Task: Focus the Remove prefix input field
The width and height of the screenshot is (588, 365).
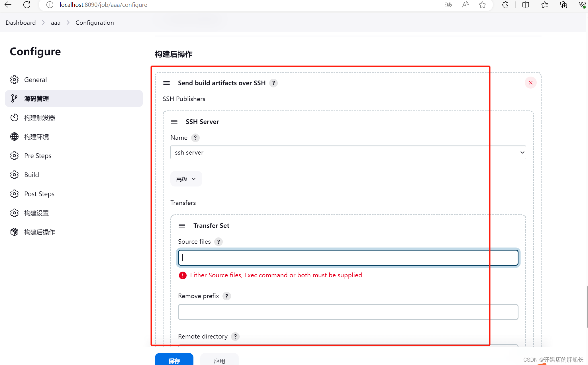Action: point(348,312)
